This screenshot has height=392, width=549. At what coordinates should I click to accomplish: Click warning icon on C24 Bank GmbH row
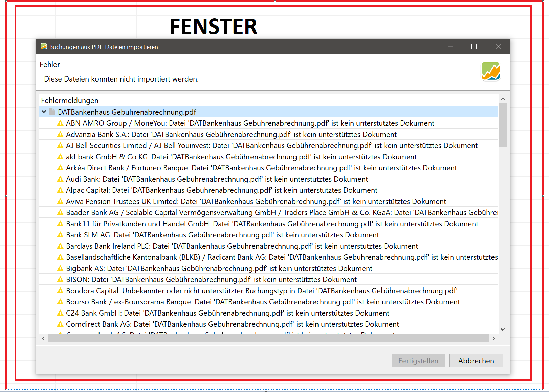pyautogui.click(x=60, y=313)
